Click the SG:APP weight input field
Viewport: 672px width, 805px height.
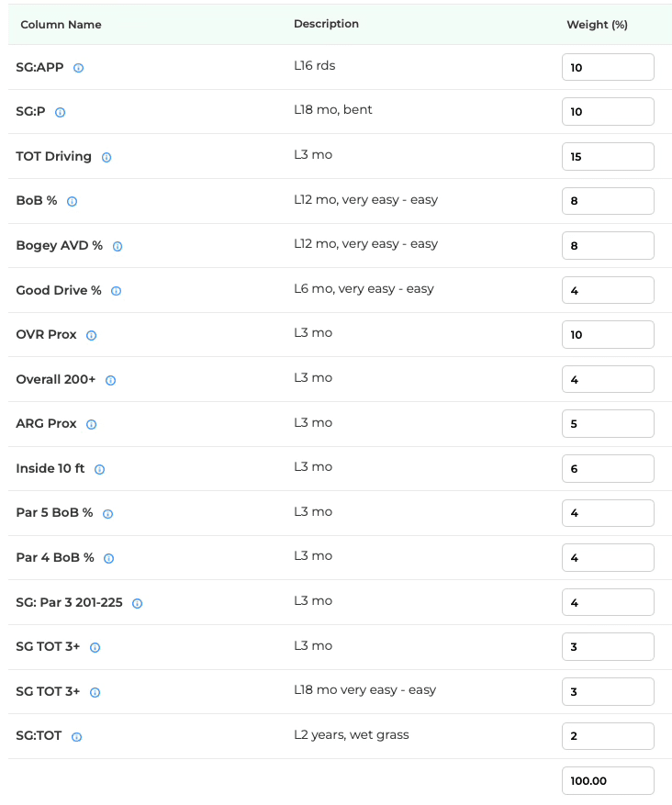tap(608, 67)
